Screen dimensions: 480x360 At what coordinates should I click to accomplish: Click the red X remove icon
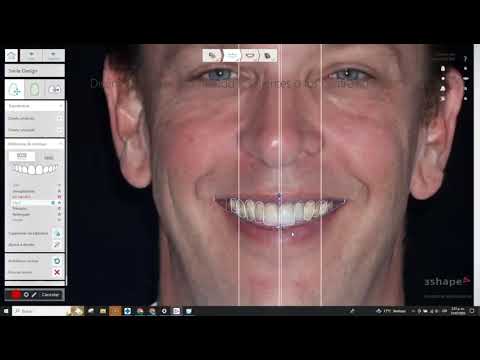coord(57,272)
